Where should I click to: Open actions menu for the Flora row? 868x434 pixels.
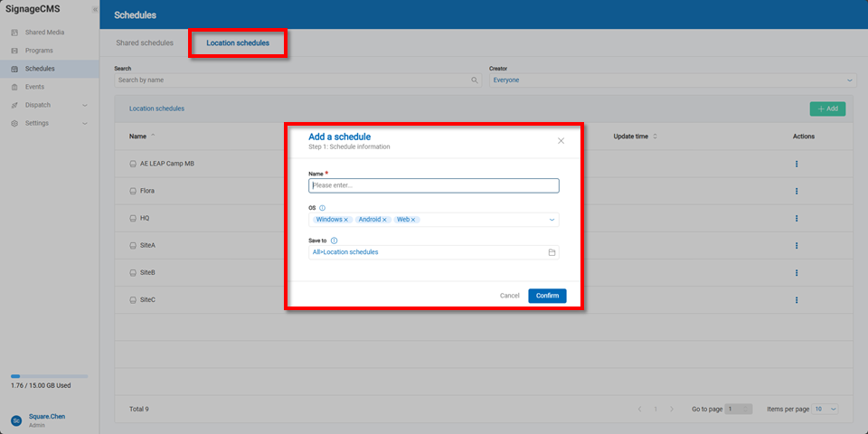pyautogui.click(x=797, y=192)
